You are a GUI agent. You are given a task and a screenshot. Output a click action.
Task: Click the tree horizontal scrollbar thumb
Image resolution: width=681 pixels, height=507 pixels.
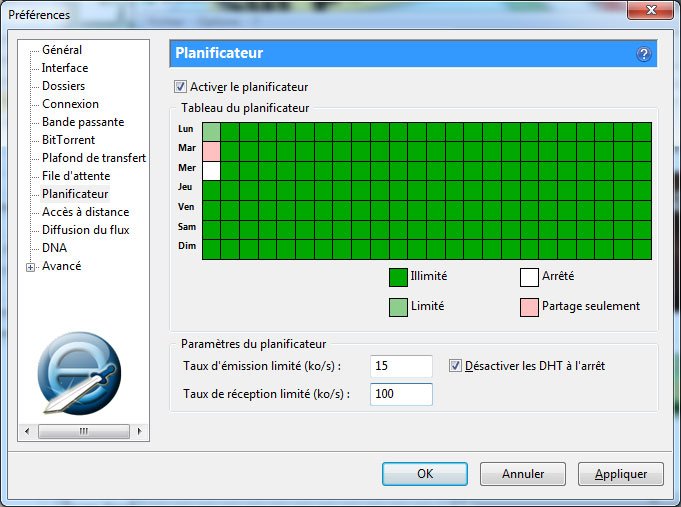[x=84, y=431]
